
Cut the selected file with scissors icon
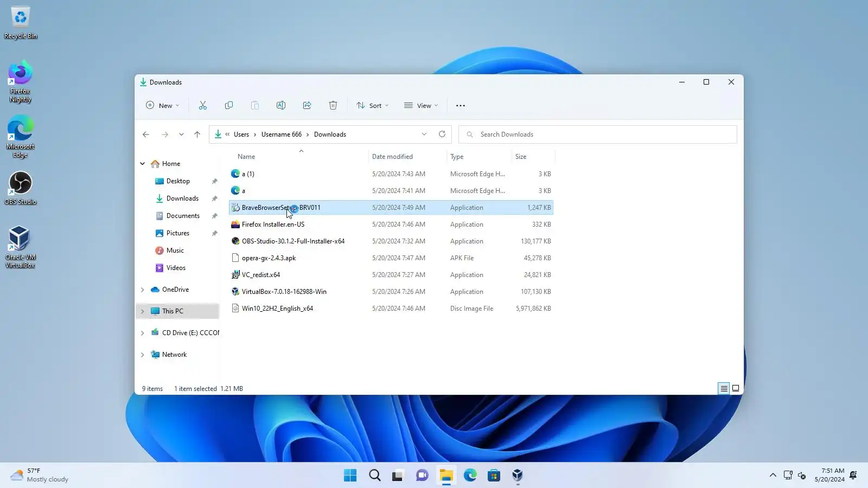tap(203, 106)
